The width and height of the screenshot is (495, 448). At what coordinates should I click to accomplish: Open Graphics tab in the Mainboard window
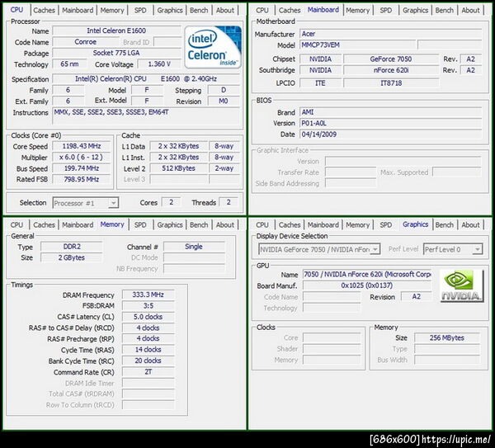point(416,10)
